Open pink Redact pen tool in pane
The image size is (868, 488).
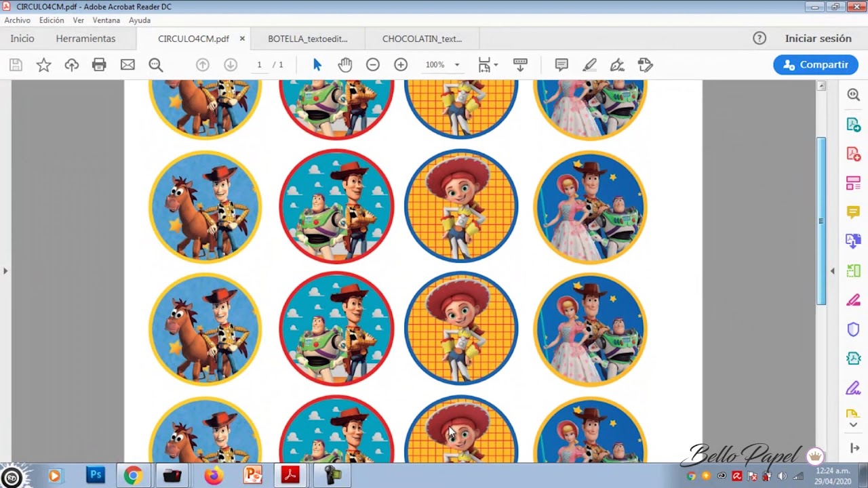point(853,300)
